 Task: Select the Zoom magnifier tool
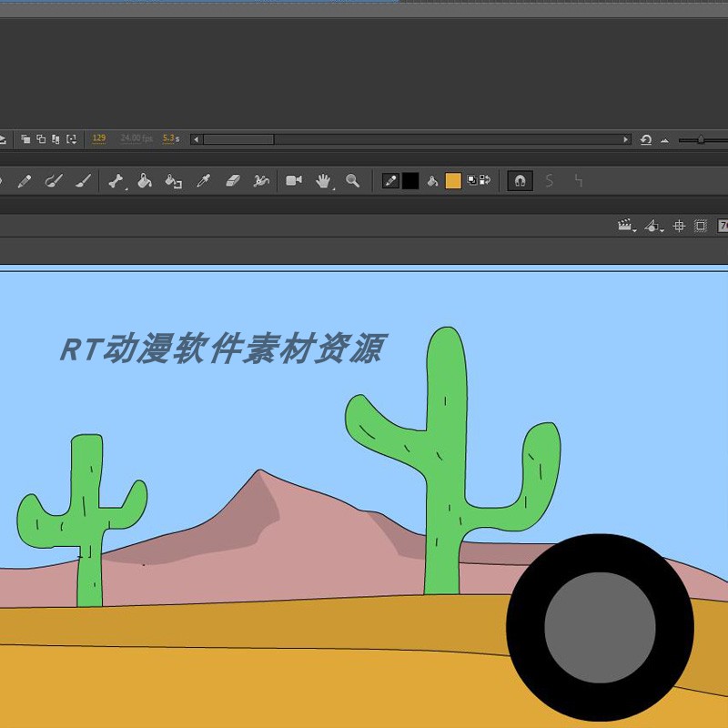tap(352, 180)
